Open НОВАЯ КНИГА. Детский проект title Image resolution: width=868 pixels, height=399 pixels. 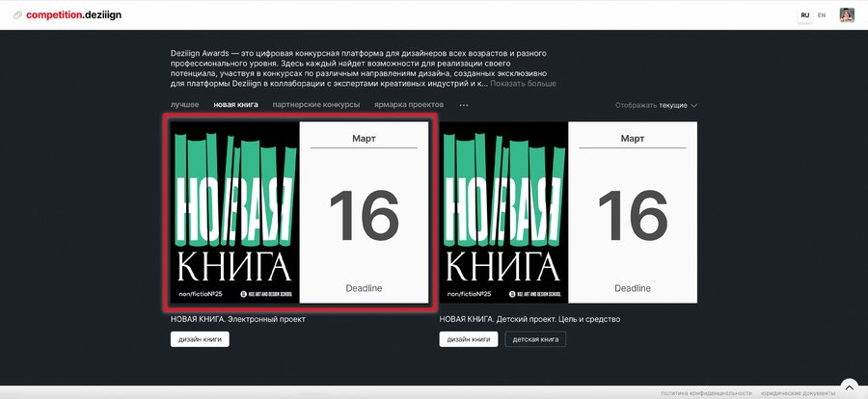tap(529, 319)
